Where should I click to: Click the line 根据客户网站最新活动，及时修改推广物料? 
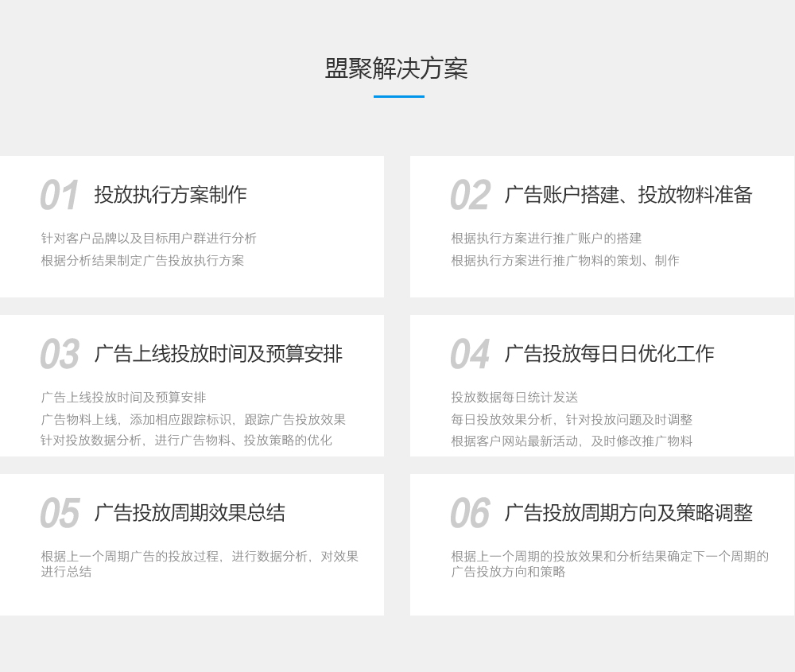[572, 441]
